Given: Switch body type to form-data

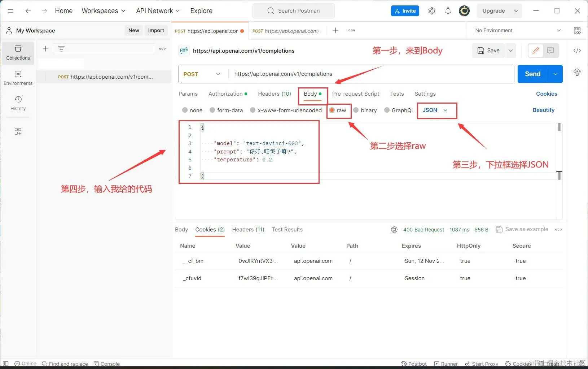Looking at the screenshot, I should (226, 110).
